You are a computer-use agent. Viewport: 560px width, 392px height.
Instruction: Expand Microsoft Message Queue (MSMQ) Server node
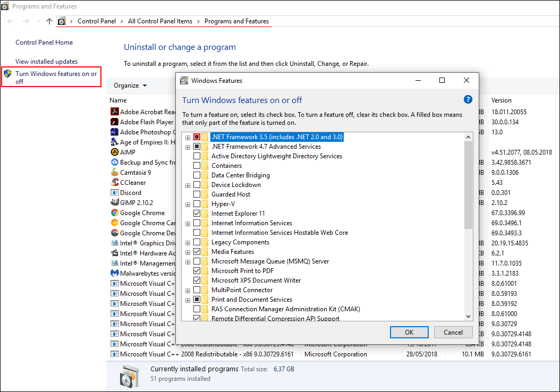click(188, 262)
